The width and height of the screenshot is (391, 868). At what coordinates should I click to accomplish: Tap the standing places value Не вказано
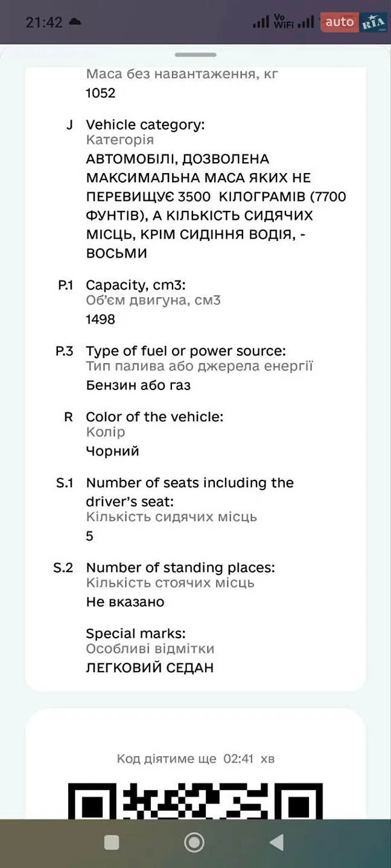125,602
